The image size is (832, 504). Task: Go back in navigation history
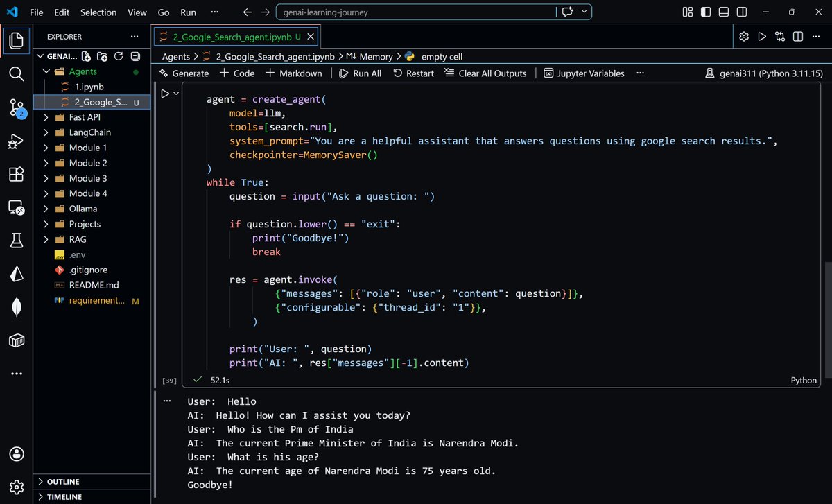point(248,12)
